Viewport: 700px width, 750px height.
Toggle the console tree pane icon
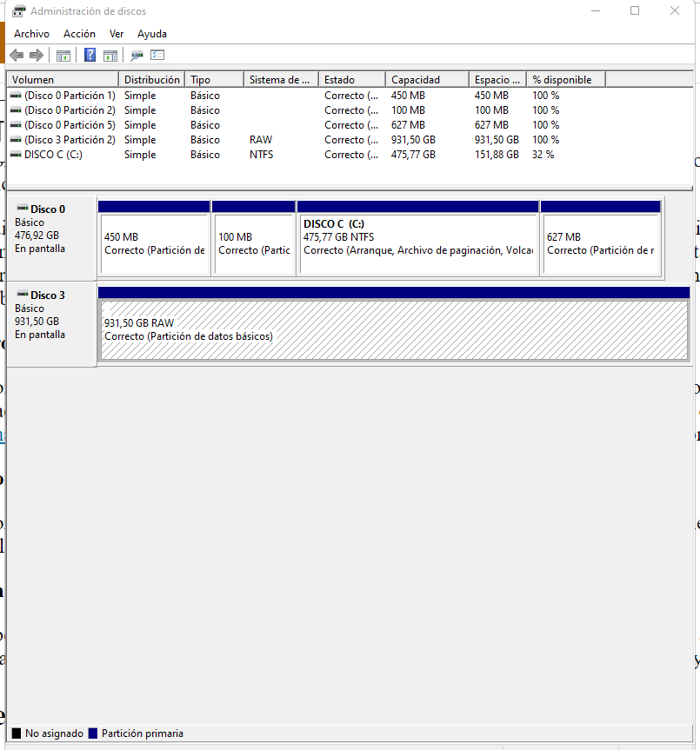pos(63,56)
